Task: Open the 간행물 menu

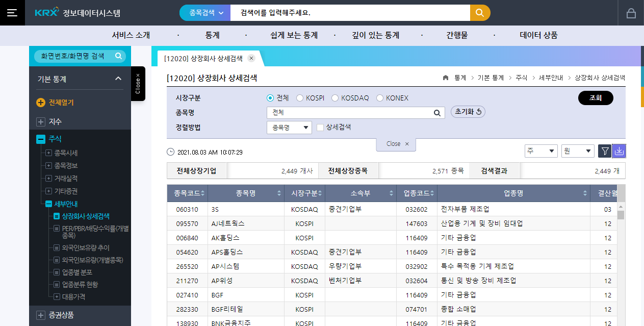Action: [457, 35]
